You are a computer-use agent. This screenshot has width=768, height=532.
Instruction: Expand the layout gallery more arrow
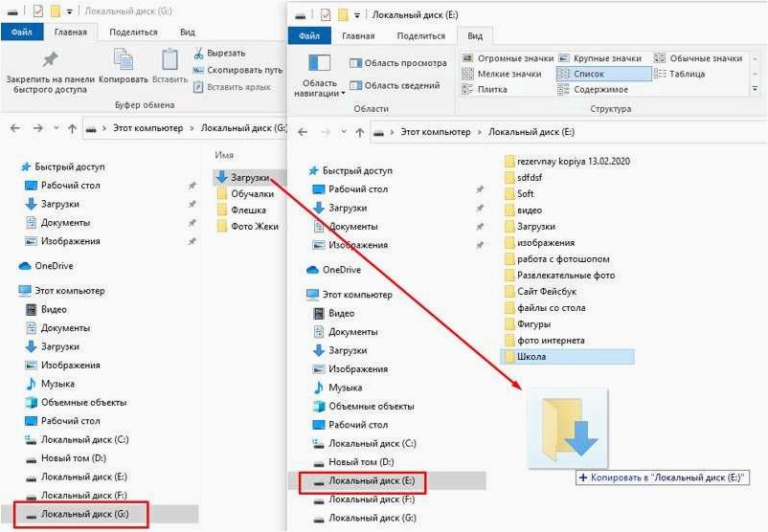click(x=755, y=90)
